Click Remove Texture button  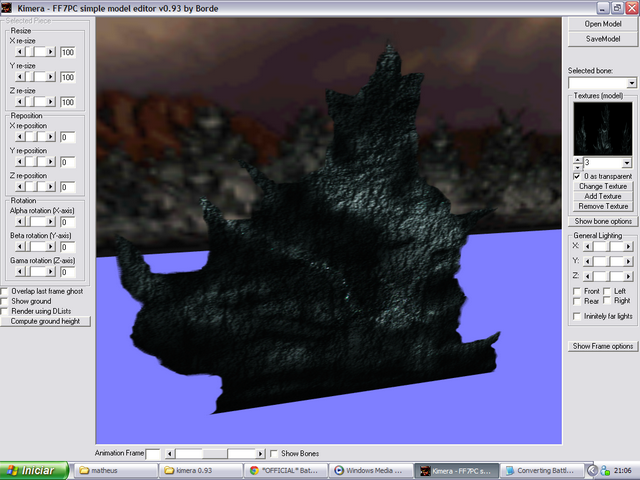tap(602, 207)
